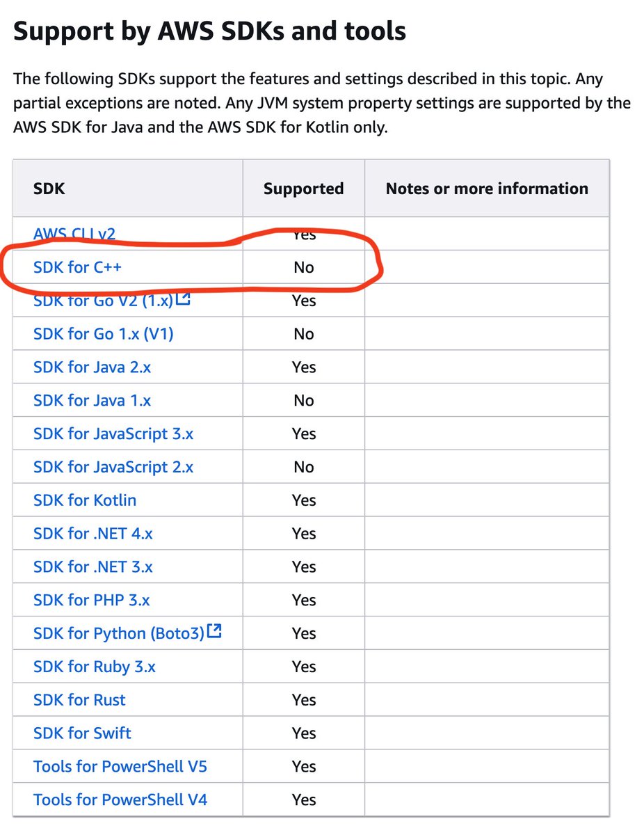The width and height of the screenshot is (644, 835).
Task: Click the Yes value for SDK for .NET 4.x
Action: (304, 534)
